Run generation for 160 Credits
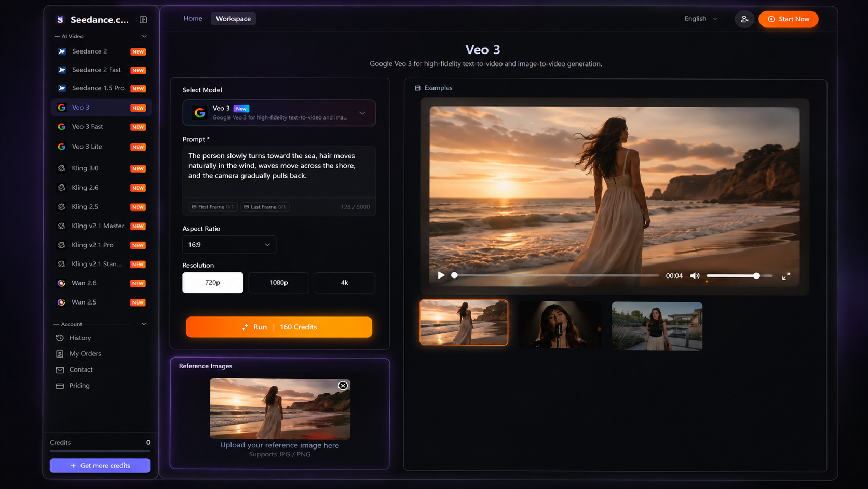Screen dimensions: 868x489 279,327
